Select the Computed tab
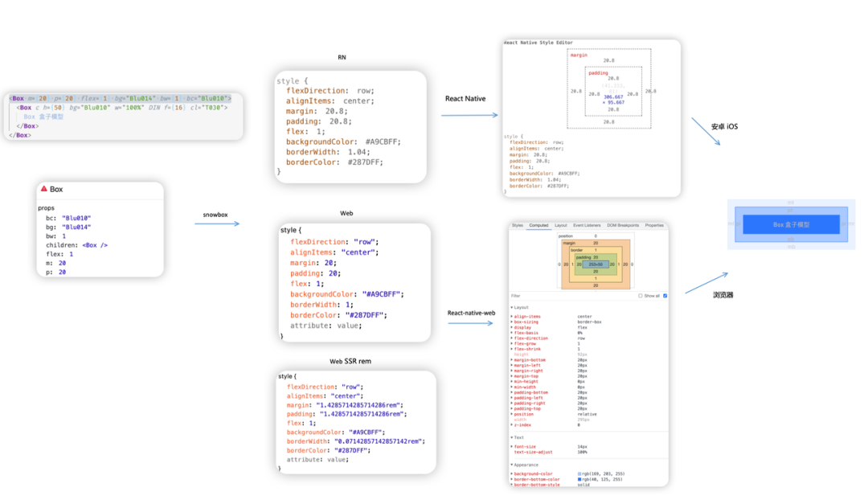The height and width of the screenshot is (500, 868). (x=538, y=225)
